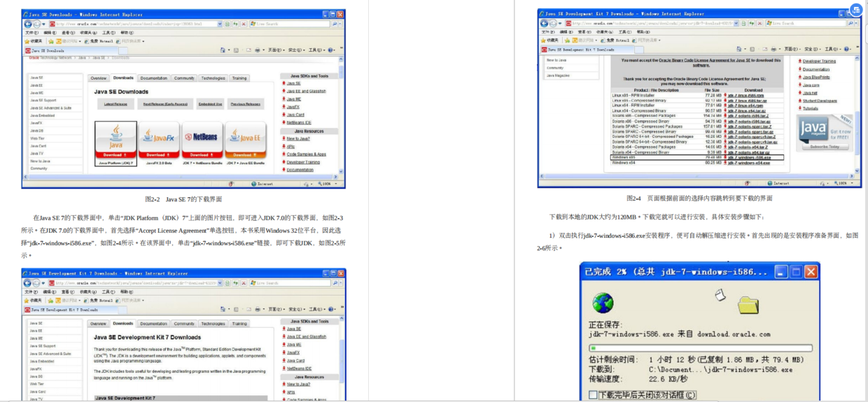
Task: Click Refresh icon in the Java SE Downloads window
Action: pos(235,23)
